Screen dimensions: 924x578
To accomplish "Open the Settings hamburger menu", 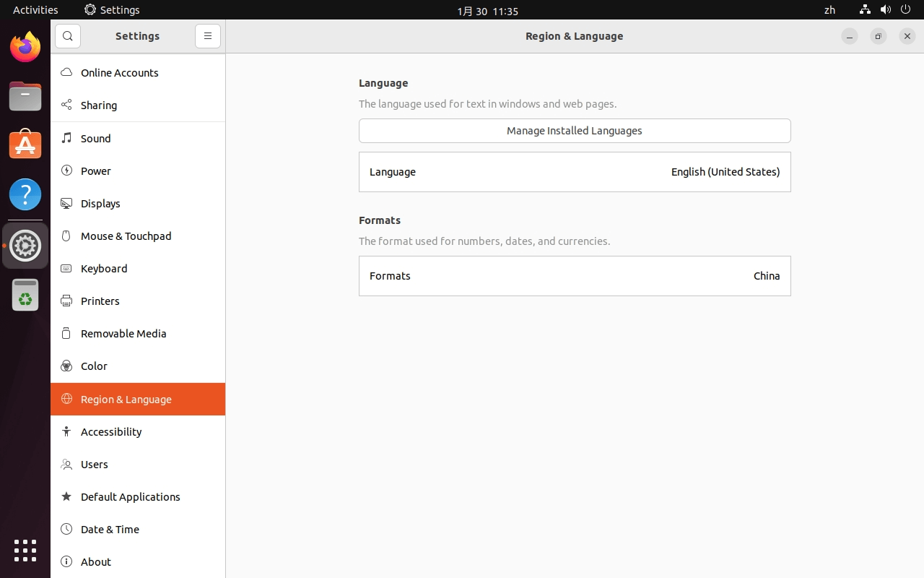I will pyautogui.click(x=208, y=36).
